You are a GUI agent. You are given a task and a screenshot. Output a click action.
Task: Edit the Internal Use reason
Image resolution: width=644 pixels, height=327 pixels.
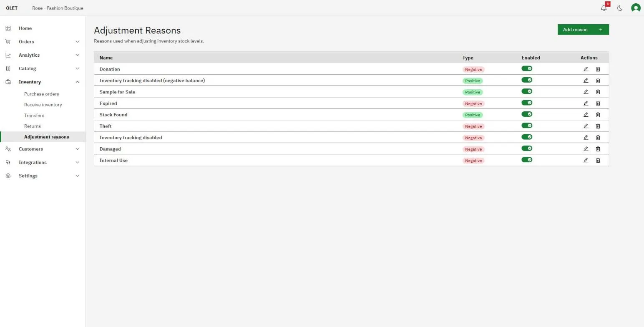tap(586, 160)
